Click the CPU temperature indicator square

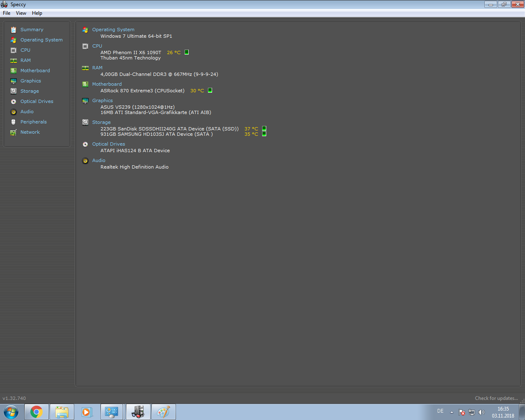tap(187, 52)
